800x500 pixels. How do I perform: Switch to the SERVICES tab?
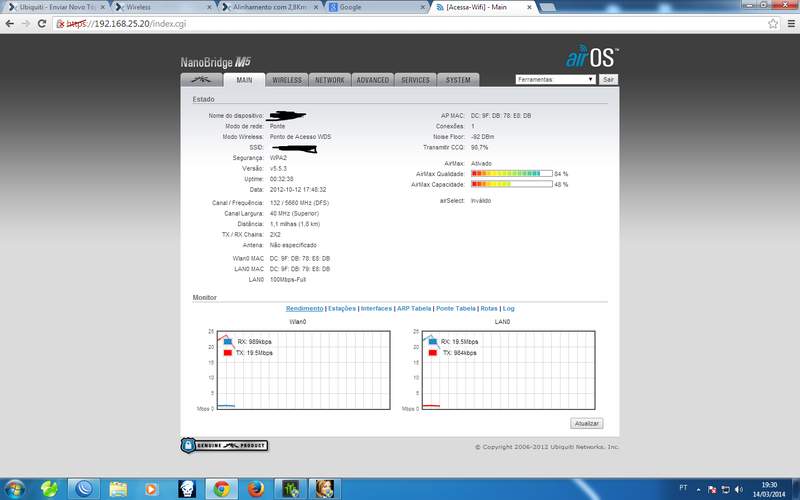point(415,80)
